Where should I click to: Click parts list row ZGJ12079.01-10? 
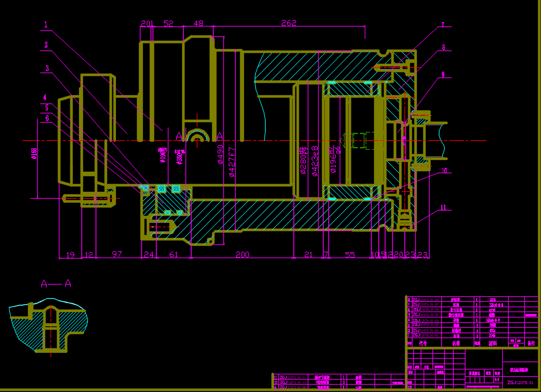pos(340,382)
